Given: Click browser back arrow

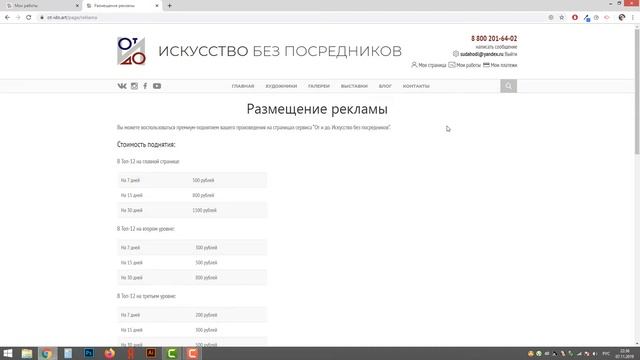Looking at the screenshot, I should pyautogui.click(x=7, y=18).
